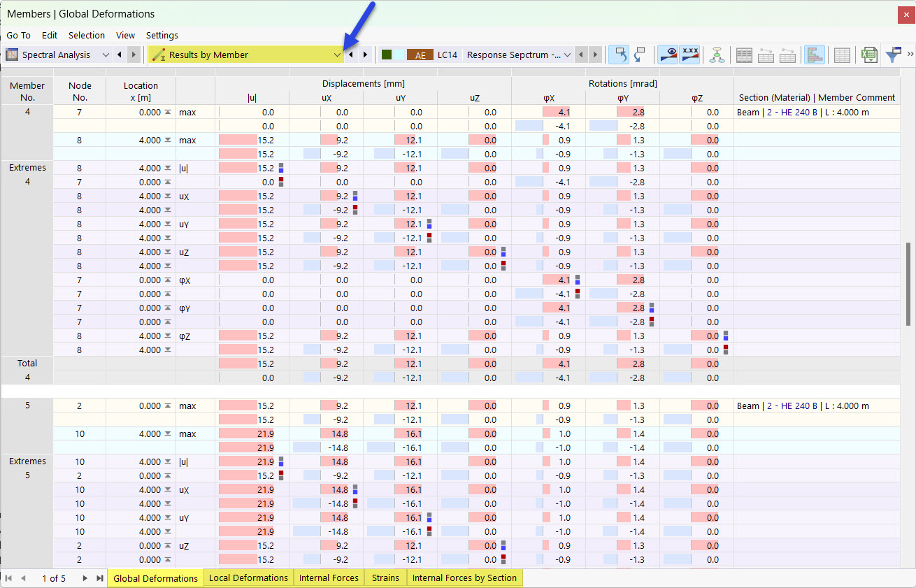Image resolution: width=916 pixels, height=588 pixels.
Task: Toggle the X.XX numeric values display
Action: [x=691, y=54]
